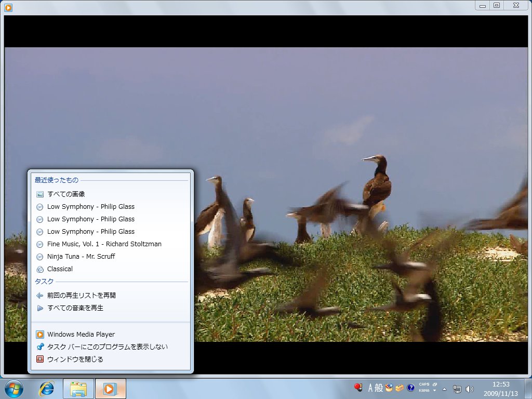Viewport: 532px width, 399px height.
Task: Launch Internet Explorer from the taskbar
Action: pos(46,389)
